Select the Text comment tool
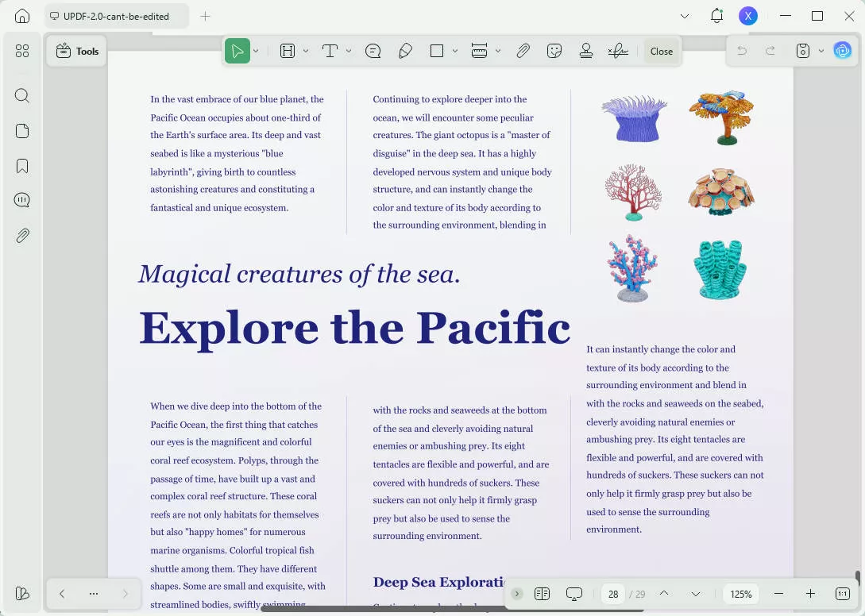Image resolution: width=865 pixels, height=616 pixels. coord(330,52)
